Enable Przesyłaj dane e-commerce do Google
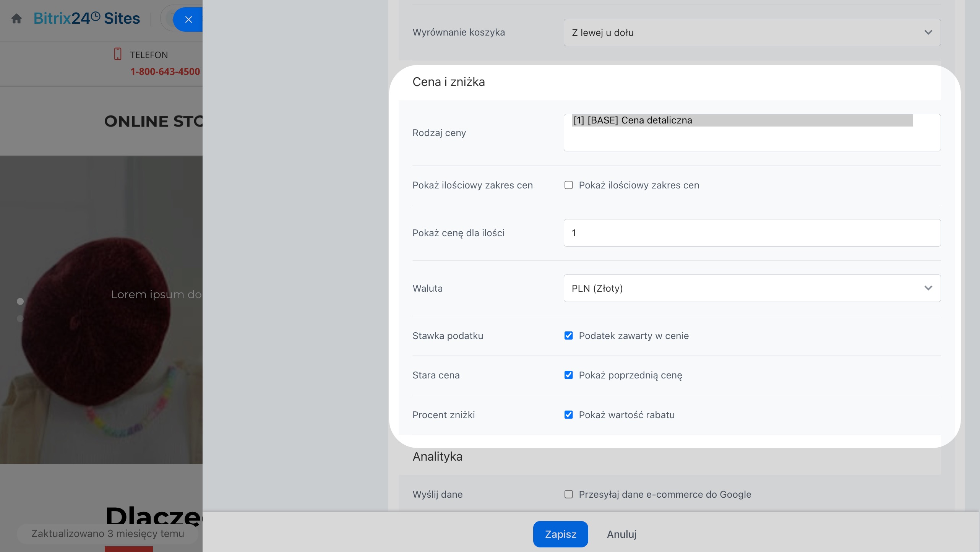980x552 pixels. 569,494
